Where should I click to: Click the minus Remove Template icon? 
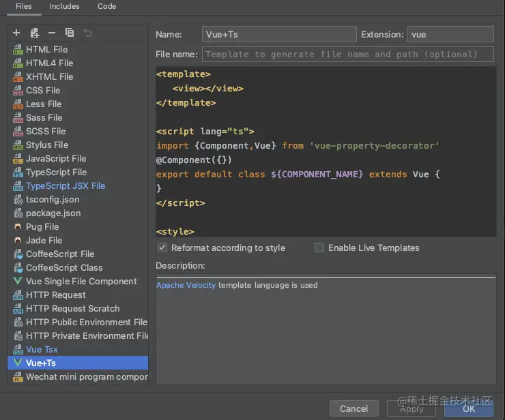click(52, 33)
